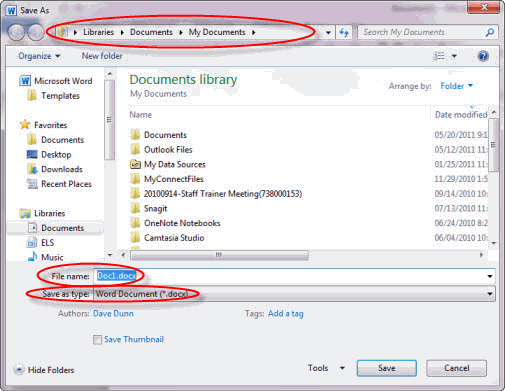This screenshot has height=391, width=505.
Task: Select the Documents folder in file list
Action: click(x=158, y=135)
